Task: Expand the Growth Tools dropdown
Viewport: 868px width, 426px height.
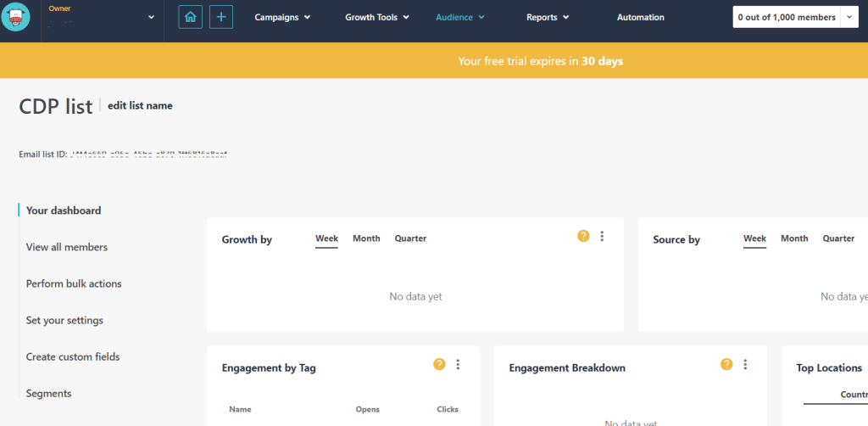Action: pos(377,17)
